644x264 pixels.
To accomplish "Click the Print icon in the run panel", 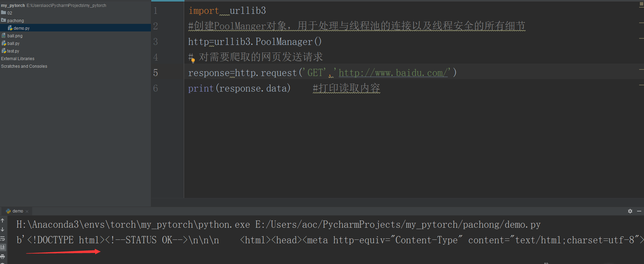I will point(3,256).
